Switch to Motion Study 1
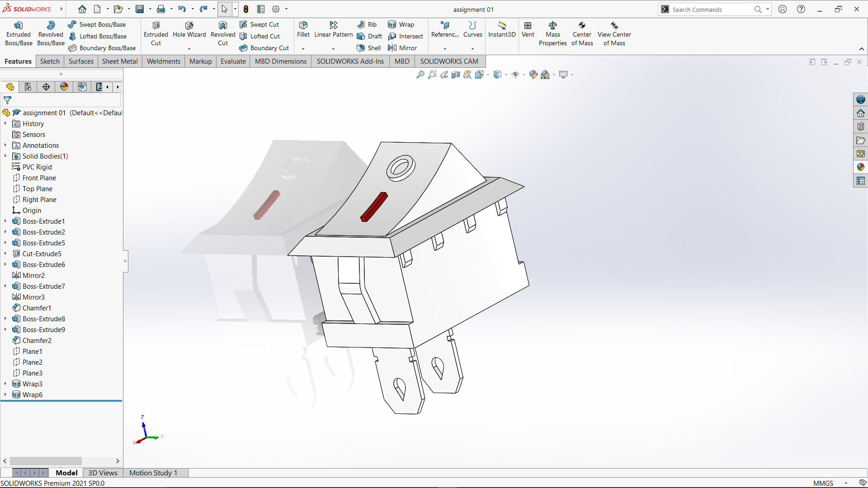Image resolution: width=868 pixels, height=488 pixels. pyautogui.click(x=153, y=473)
